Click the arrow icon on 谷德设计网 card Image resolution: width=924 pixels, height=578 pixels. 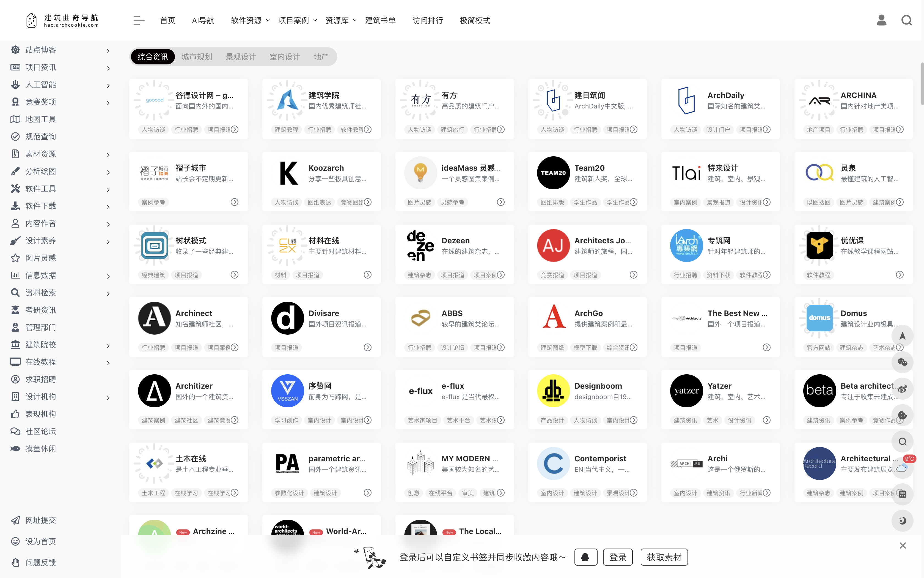[234, 130]
